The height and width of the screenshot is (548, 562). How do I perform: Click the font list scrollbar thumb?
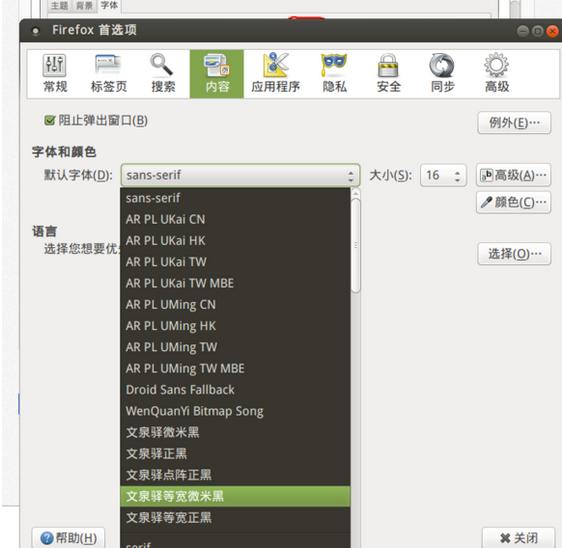point(356,246)
